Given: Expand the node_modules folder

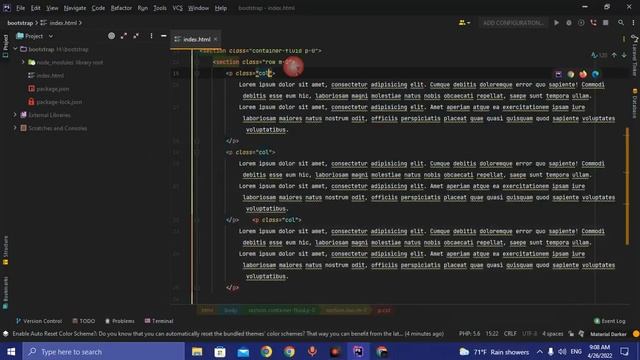Looking at the screenshot, I should point(23,62).
